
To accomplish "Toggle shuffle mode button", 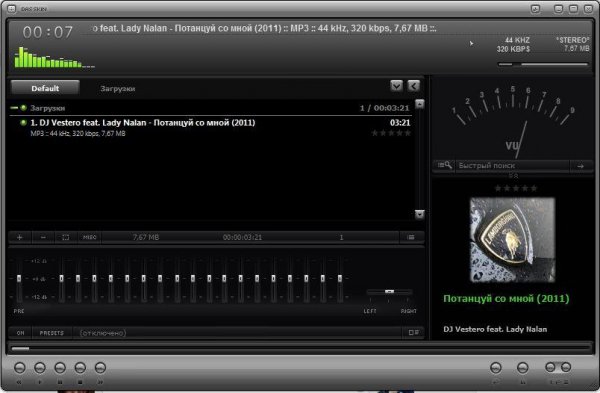I will coord(522,368).
